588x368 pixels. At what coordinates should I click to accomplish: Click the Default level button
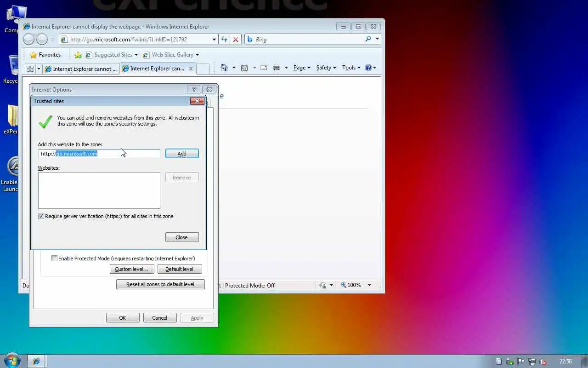pos(180,269)
